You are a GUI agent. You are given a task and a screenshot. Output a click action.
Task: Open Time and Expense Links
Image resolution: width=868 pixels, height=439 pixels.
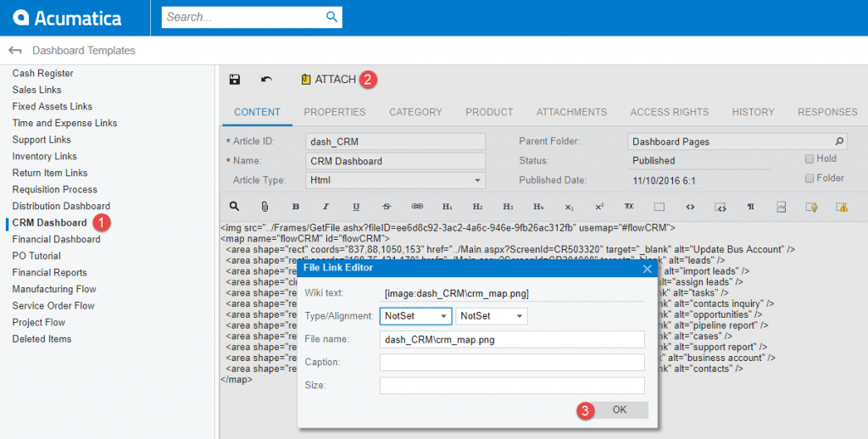pos(64,123)
